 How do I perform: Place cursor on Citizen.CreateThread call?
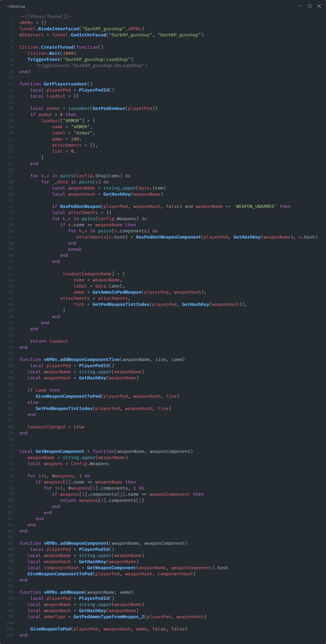[x=57, y=47]
